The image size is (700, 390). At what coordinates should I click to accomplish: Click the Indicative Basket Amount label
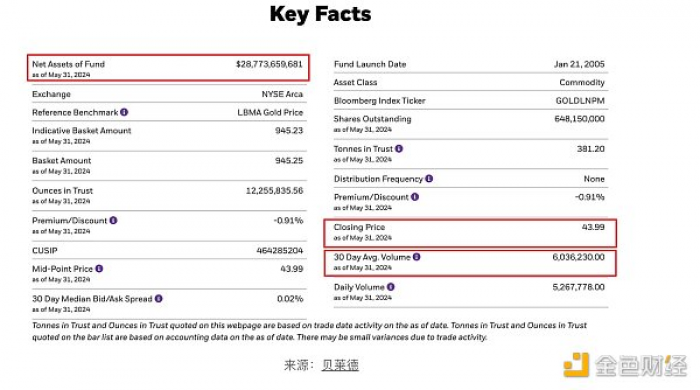click(82, 131)
